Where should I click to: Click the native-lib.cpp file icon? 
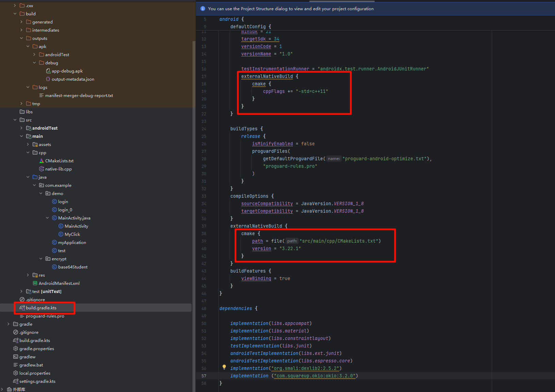[42, 169]
